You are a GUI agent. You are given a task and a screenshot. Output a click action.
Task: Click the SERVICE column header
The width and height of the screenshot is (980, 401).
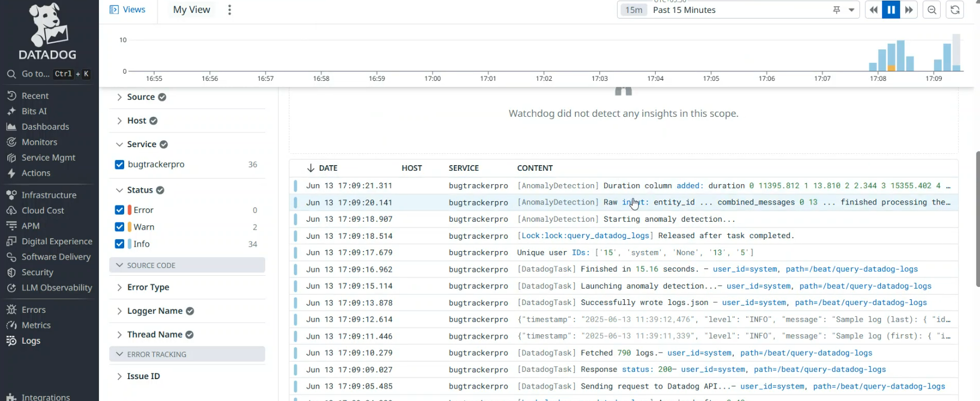click(x=464, y=168)
